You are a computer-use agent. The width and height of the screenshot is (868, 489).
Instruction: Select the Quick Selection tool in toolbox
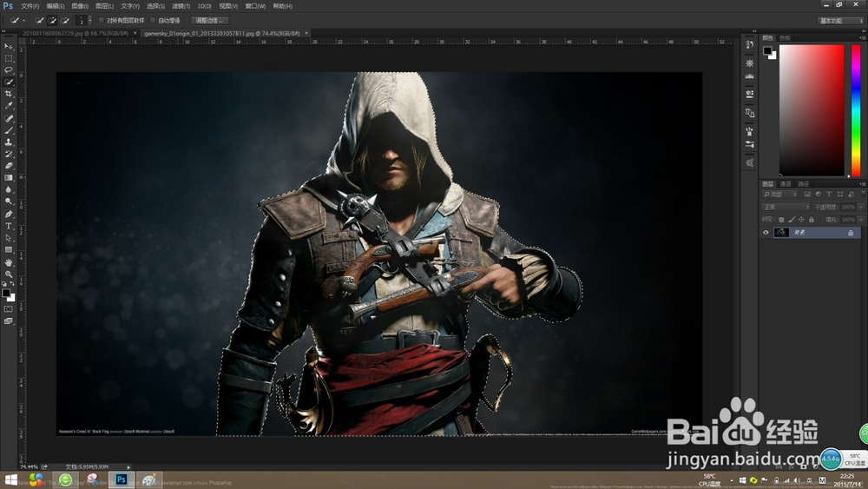(9, 82)
